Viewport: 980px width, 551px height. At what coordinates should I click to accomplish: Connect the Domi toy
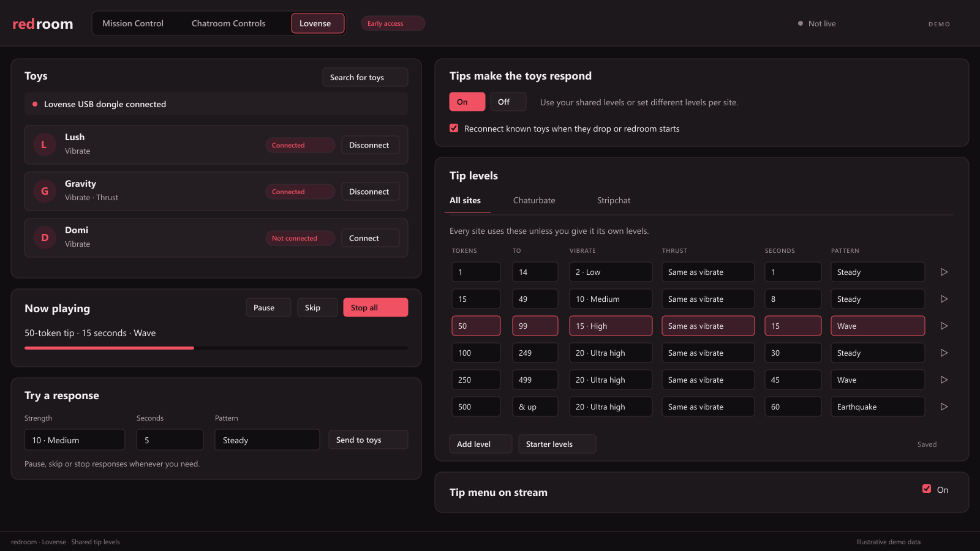pos(370,238)
